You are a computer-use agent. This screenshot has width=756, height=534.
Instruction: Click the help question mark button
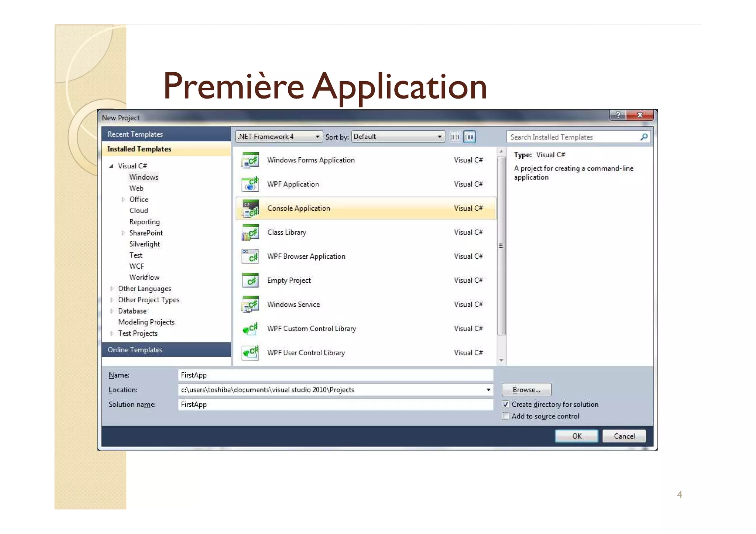(618, 115)
